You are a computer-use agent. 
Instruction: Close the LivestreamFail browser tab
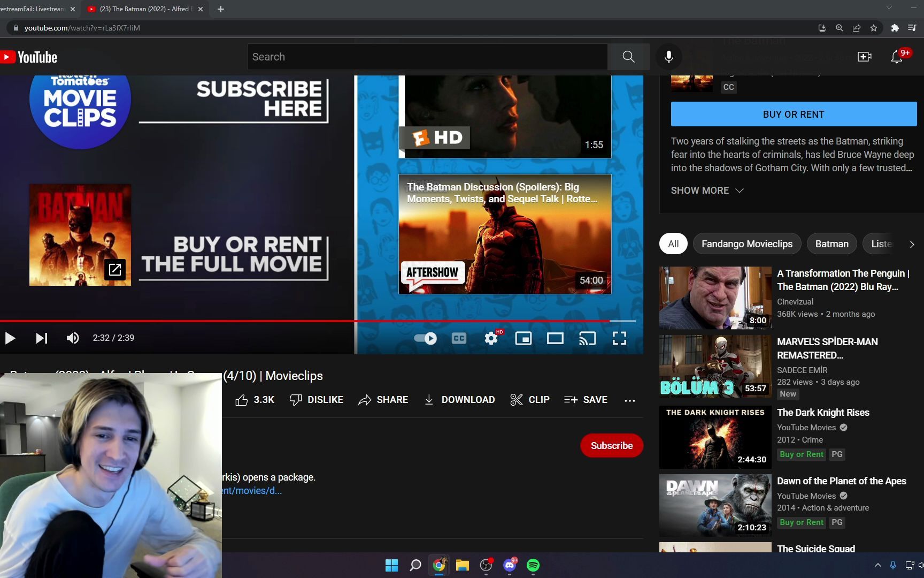pyautogui.click(x=73, y=9)
